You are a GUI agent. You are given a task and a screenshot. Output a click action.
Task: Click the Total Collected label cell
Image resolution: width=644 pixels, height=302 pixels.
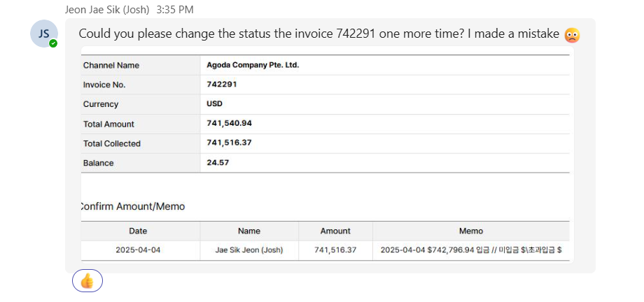112,143
